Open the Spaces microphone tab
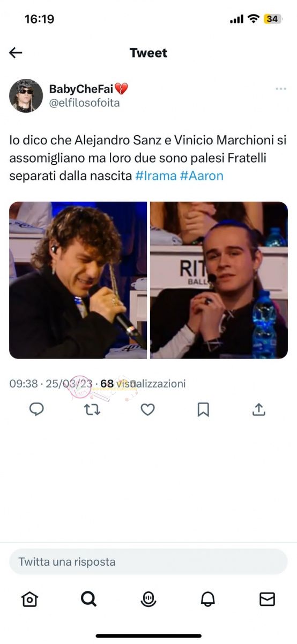Image resolution: width=297 pixels, height=644 pixels. click(x=148, y=599)
